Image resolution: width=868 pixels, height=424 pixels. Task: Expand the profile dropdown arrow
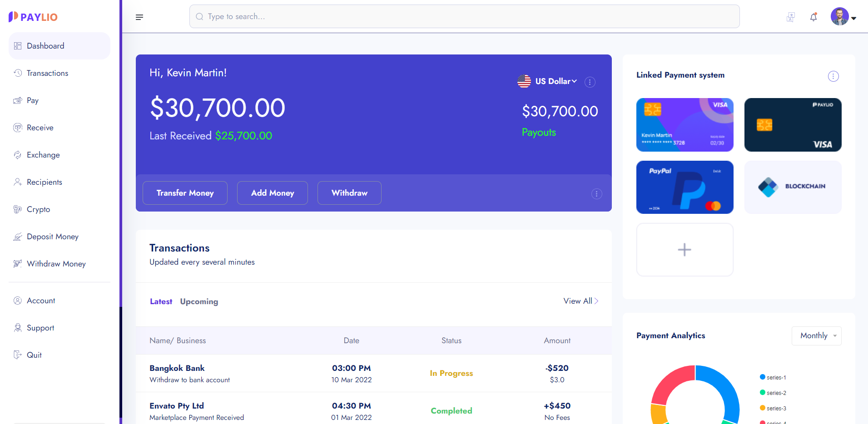[854, 18]
